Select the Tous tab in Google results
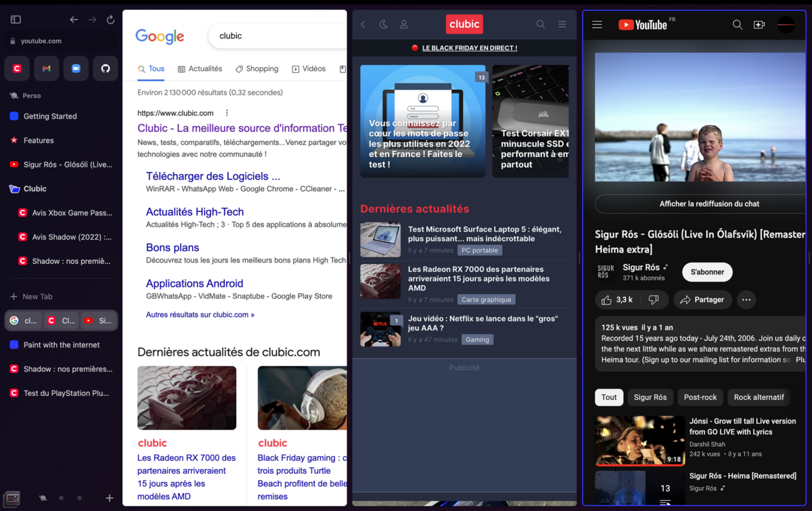 (151, 69)
